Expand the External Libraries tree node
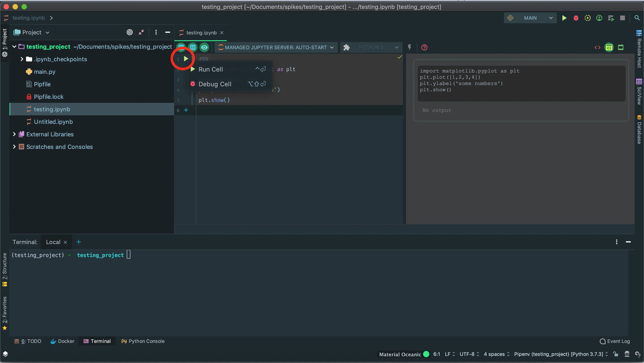Screen dimensions: 644x363 (14, 134)
